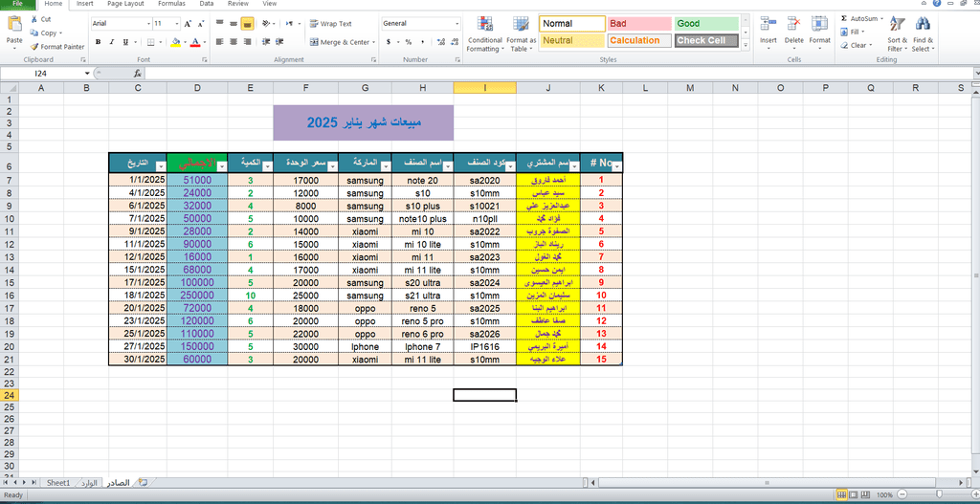Screen dimensions: 980x504
Task: Toggle Align Text Right
Action: point(247,42)
